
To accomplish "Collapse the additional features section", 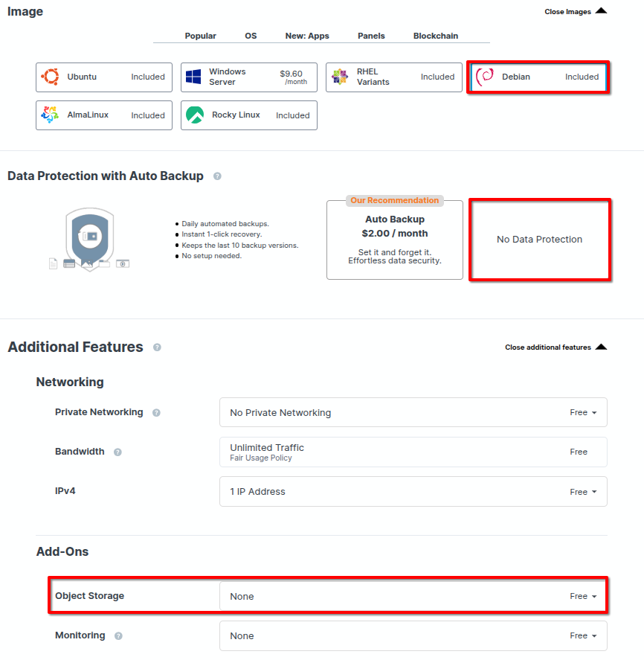I will coord(556,347).
